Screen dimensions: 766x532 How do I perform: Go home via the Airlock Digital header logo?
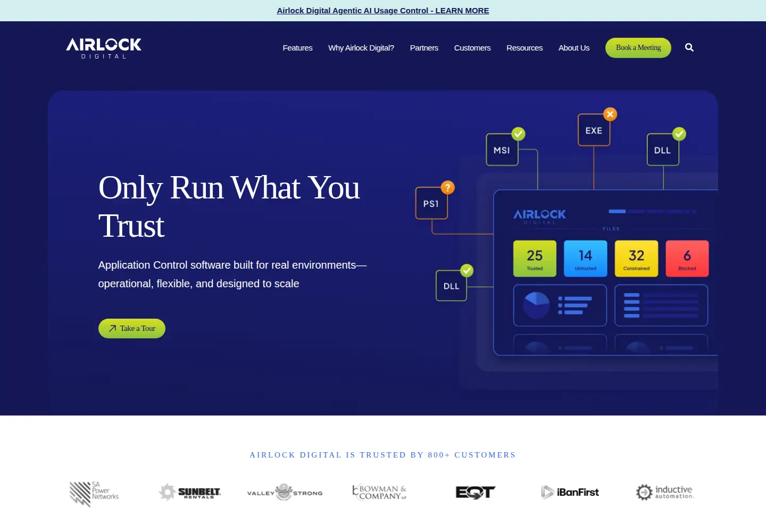(104, 48)
